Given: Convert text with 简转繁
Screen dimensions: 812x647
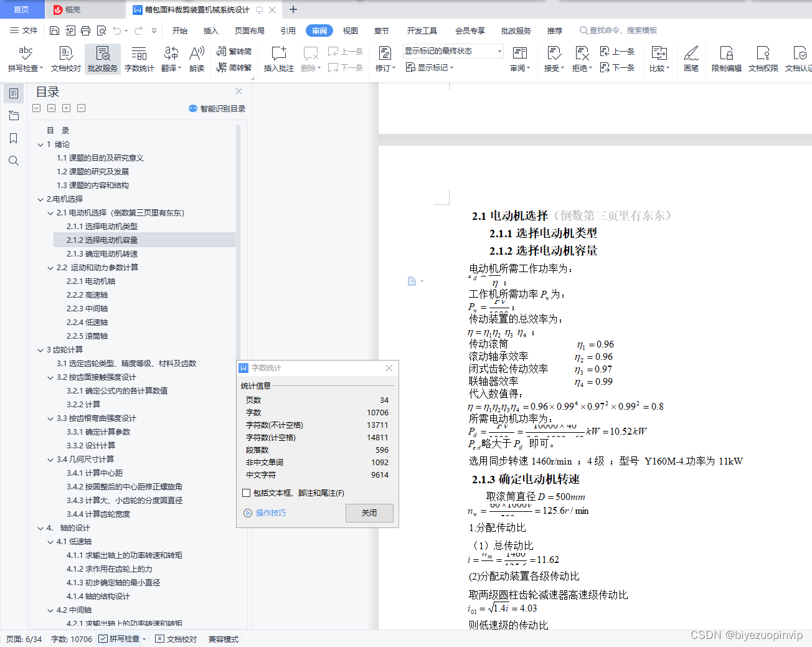Looking at the screenshot, I should (234, 67).
